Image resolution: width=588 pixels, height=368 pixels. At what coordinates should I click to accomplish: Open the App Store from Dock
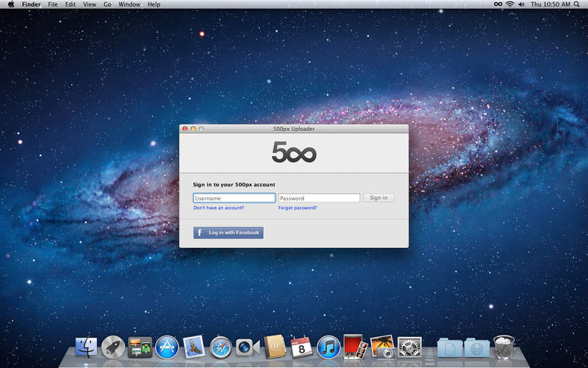[167, 347]
